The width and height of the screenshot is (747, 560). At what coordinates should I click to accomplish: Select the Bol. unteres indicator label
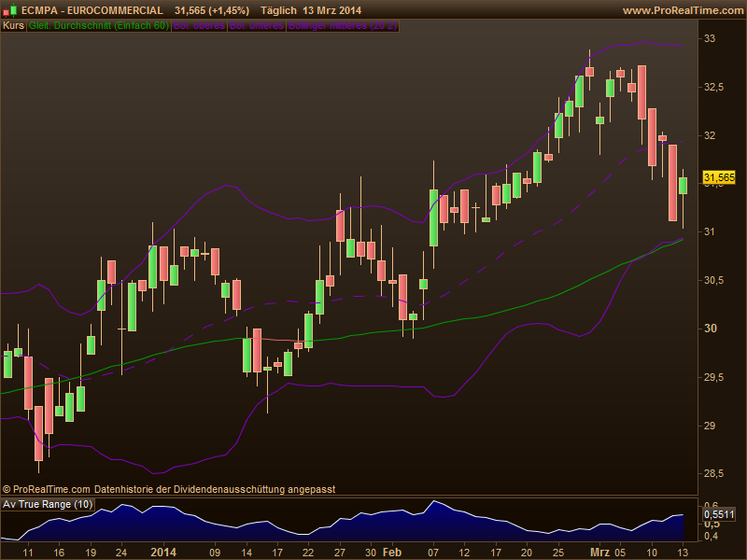point(257,26)
